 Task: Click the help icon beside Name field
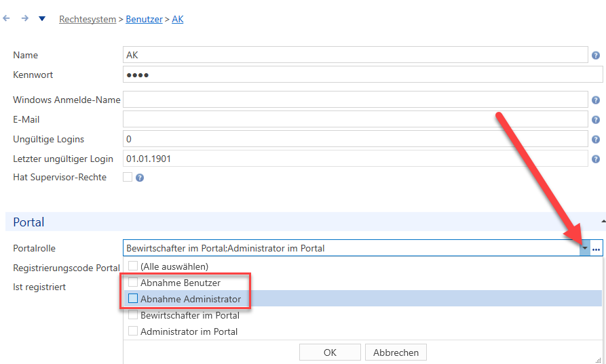(x=596, y=56)
